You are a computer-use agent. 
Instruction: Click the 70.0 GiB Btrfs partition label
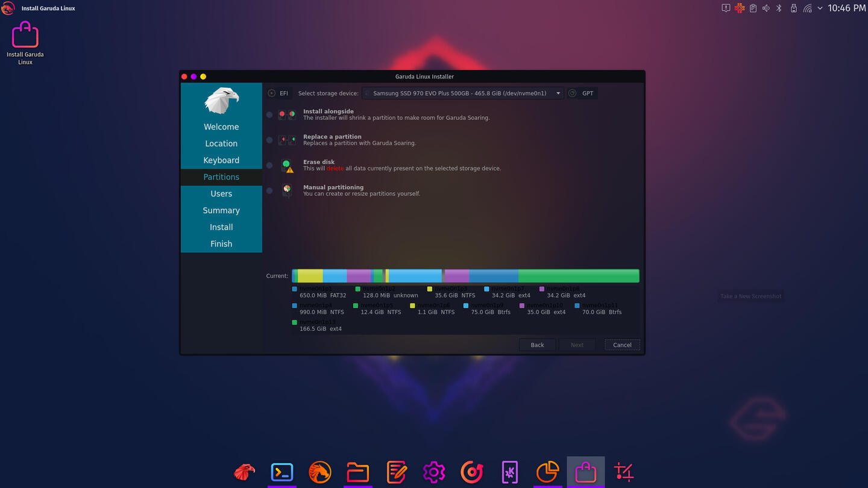(602, 312)
